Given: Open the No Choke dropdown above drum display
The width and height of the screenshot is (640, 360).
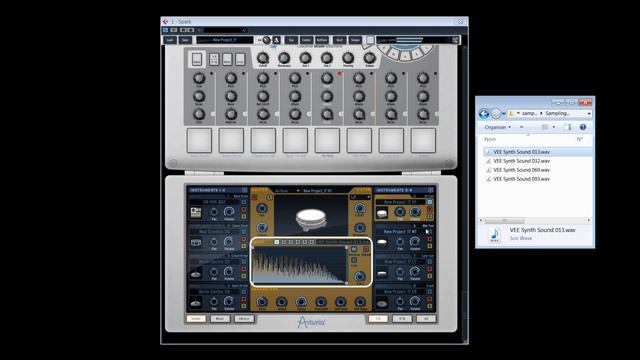Looking at the screenshot, I should tap(287, 191).
